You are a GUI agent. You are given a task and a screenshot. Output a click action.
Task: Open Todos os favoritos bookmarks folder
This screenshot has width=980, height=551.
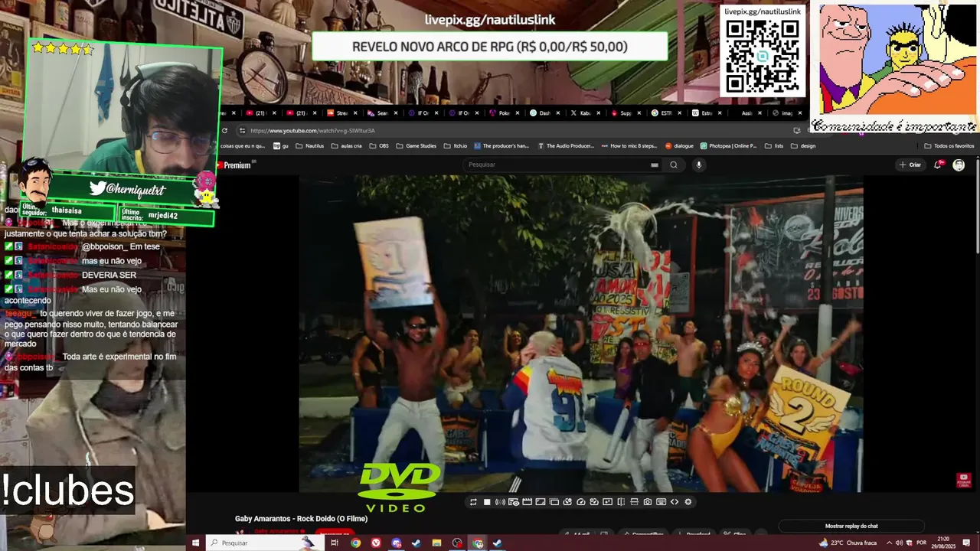949,145
